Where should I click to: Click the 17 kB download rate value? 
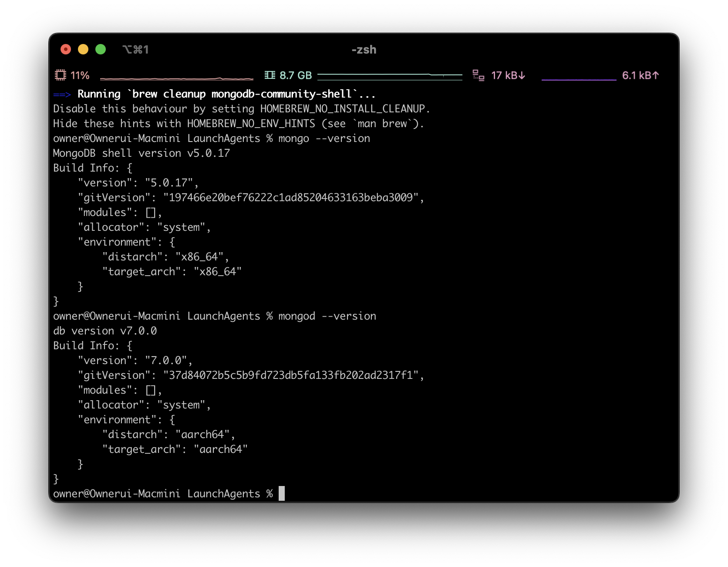point(508,75)
